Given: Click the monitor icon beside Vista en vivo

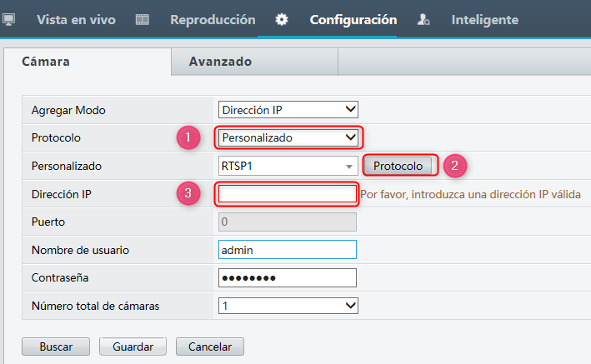Looking at the screenshot, I should pyautogui.click(x=8, y=20).
